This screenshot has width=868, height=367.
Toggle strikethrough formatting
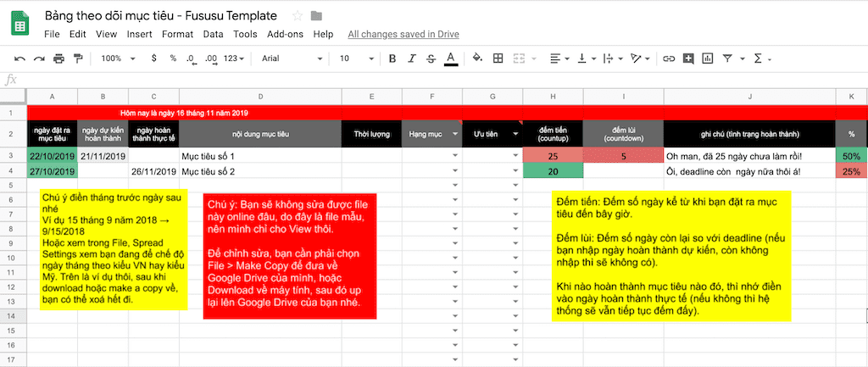point(431,58)
